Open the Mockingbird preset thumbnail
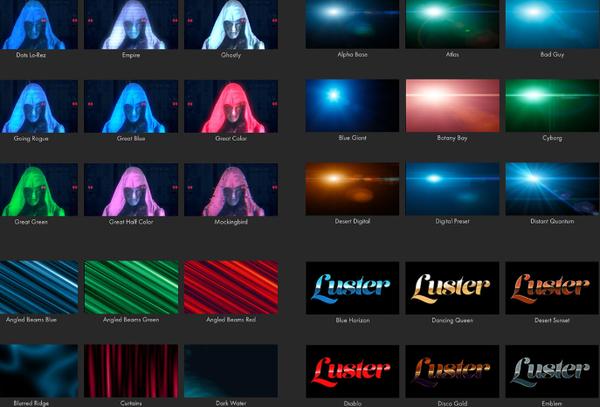 tap(231, 190)
